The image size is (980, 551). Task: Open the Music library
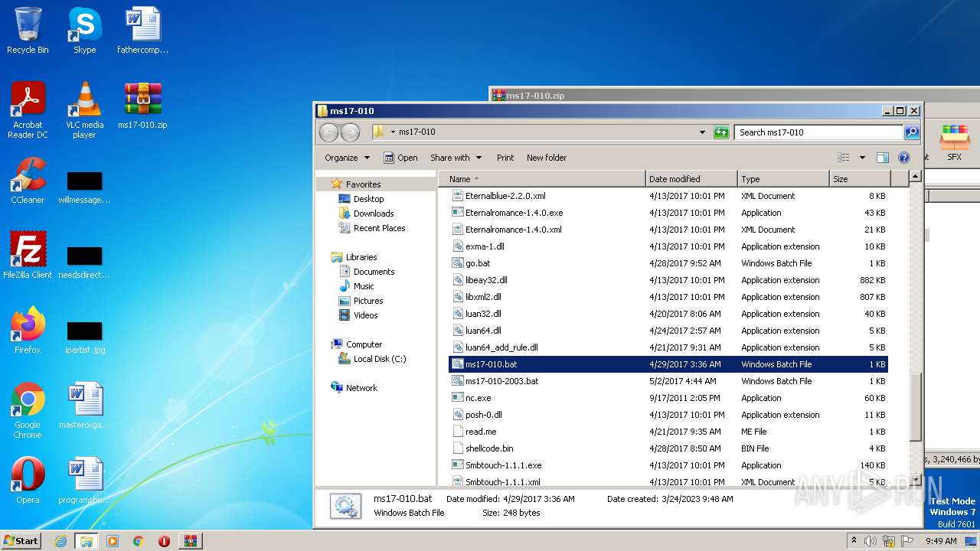364,286
